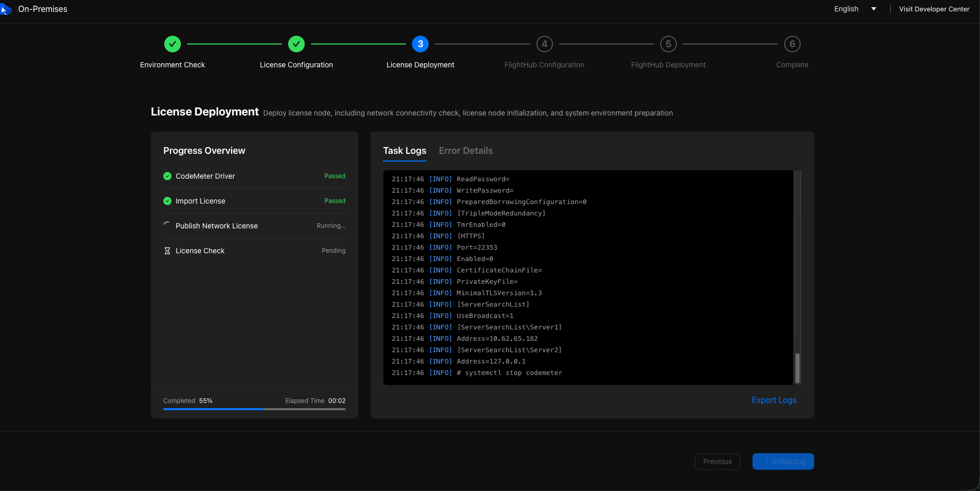Click the step 3 License Deployment circle

[x=420, y=44]
